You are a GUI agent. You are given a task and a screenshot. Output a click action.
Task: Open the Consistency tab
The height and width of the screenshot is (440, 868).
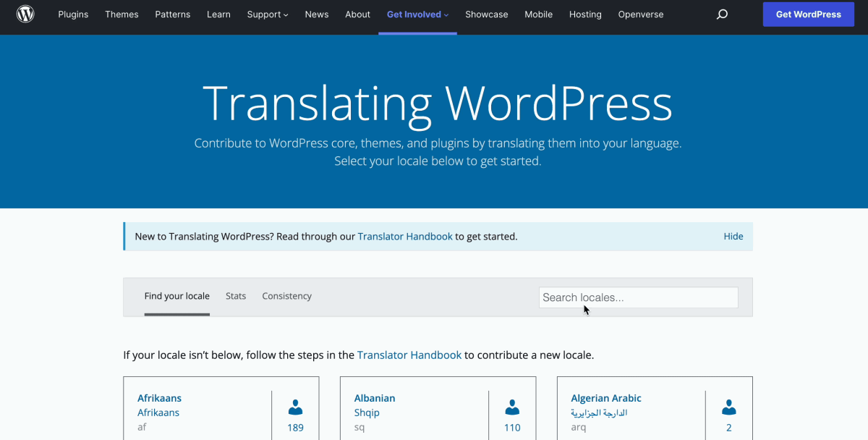point(287,297)
